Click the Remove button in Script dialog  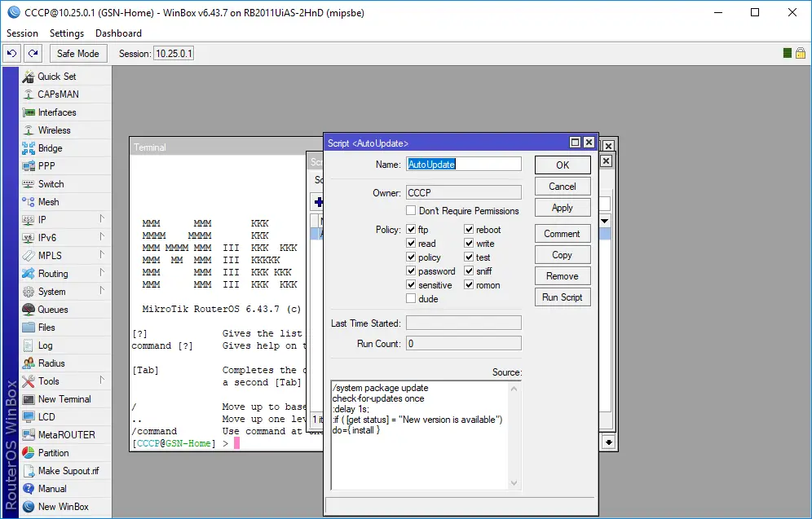(x=563, y=276)
